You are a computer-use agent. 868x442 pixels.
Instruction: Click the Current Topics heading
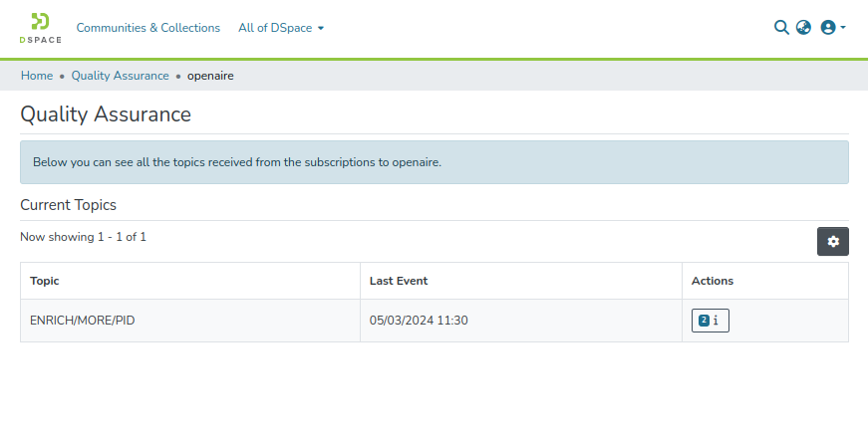click(x=68, y=205)
